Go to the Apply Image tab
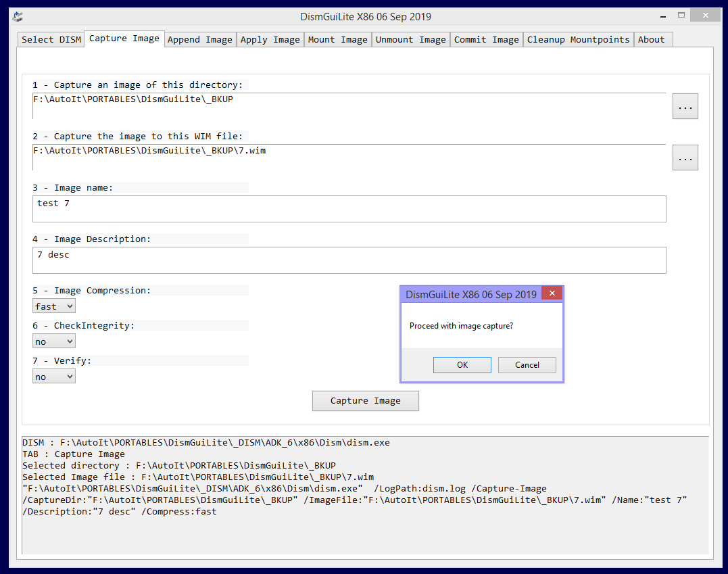The height and width of the screenshot is (574, 728). [270, 39]
